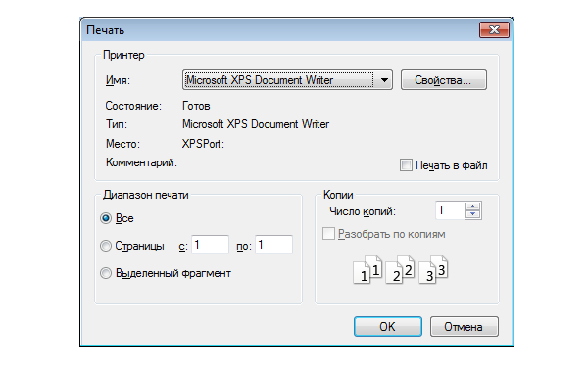Viewport: 588px width, 368px height.
Task: Open the printer name dropdown arrow
Action: click(x=384, y=80)
